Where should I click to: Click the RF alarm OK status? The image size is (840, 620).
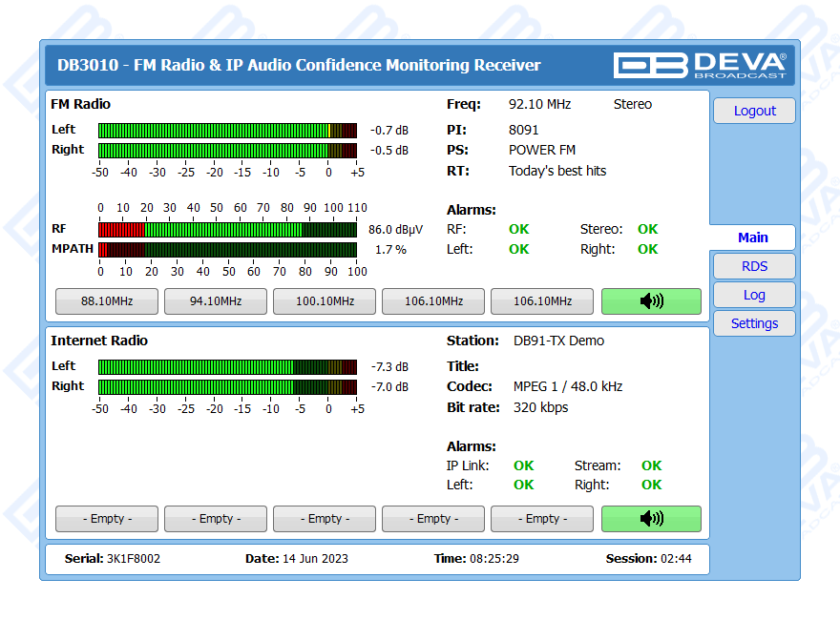(x=518, y=229)
